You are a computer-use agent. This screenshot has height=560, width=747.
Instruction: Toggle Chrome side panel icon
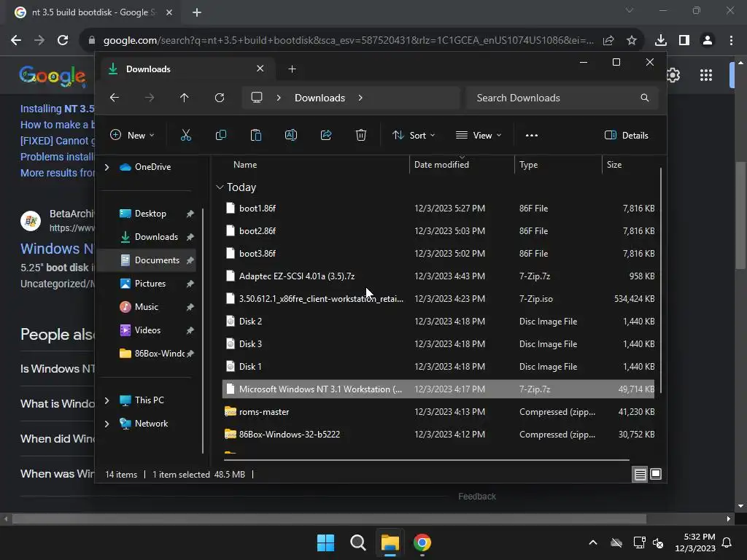684,41
